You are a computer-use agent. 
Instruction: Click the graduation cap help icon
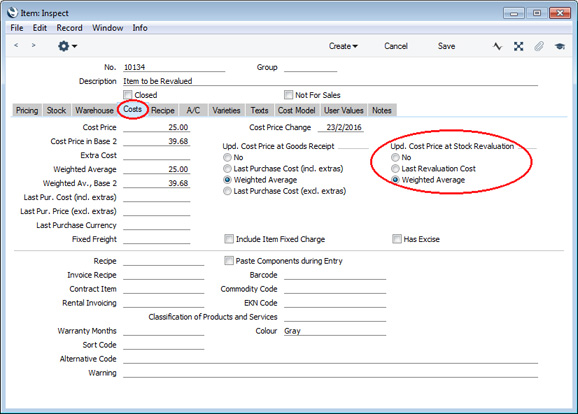560,46
